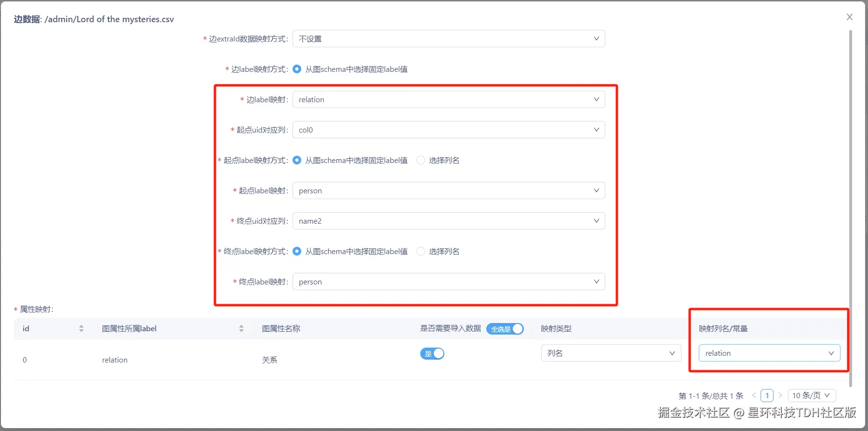This screenshot has width=868, height=431.
Task: Go to next page arrow
Action: (x=780, y=395)
